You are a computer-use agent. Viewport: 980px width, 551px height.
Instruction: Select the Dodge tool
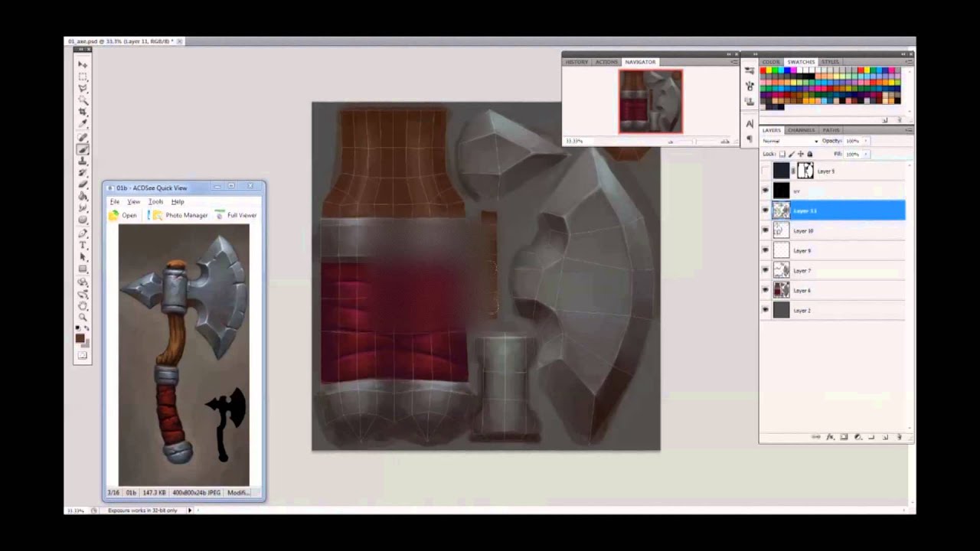(x=83, y=219)
